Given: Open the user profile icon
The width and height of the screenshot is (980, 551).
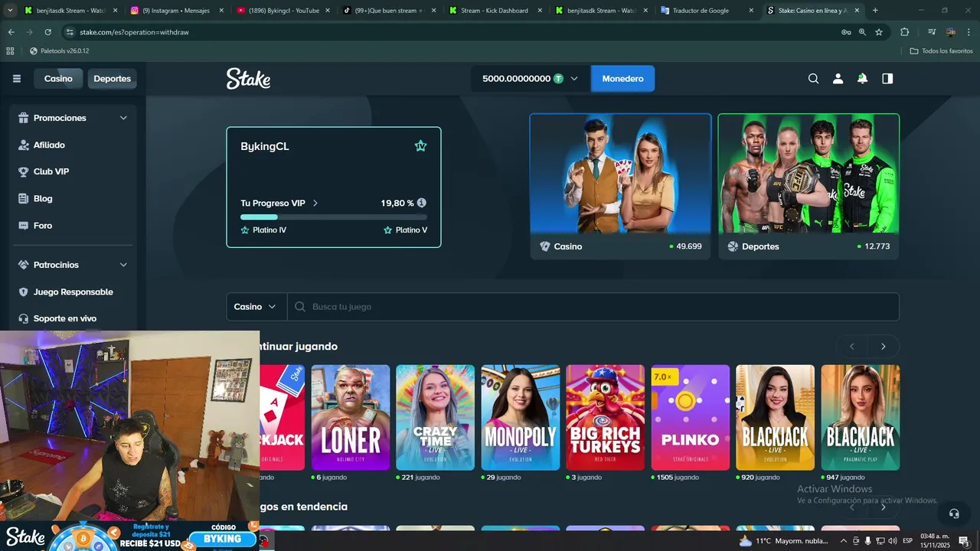Looking at the screenshot, I should tap(838, 79).
